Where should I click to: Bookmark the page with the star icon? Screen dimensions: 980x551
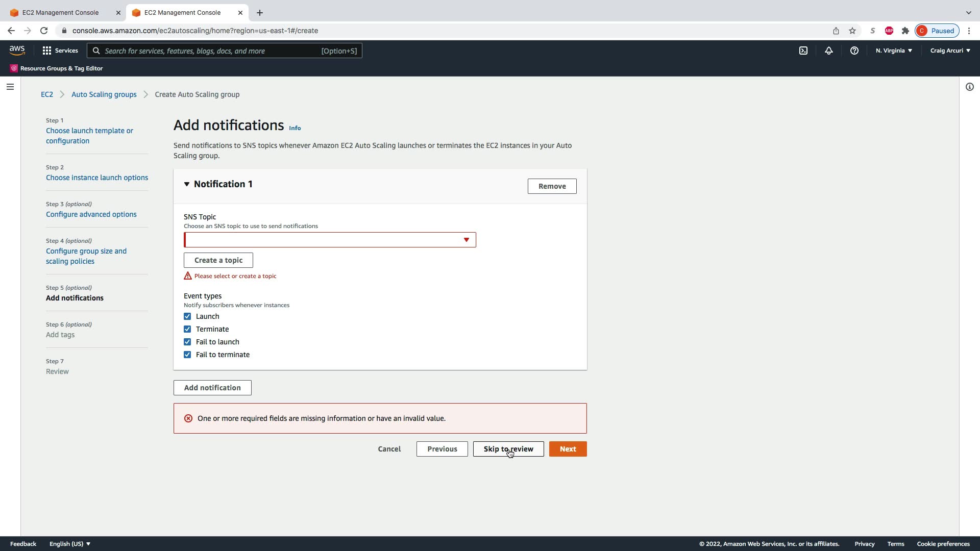pos(852,31)
